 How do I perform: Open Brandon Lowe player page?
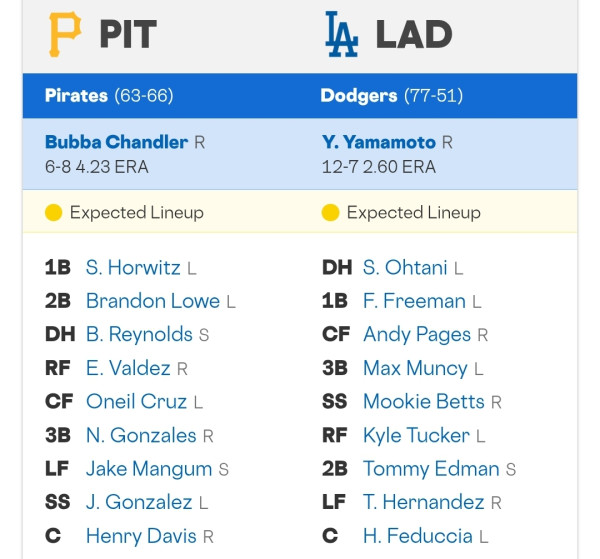(153, 301)
